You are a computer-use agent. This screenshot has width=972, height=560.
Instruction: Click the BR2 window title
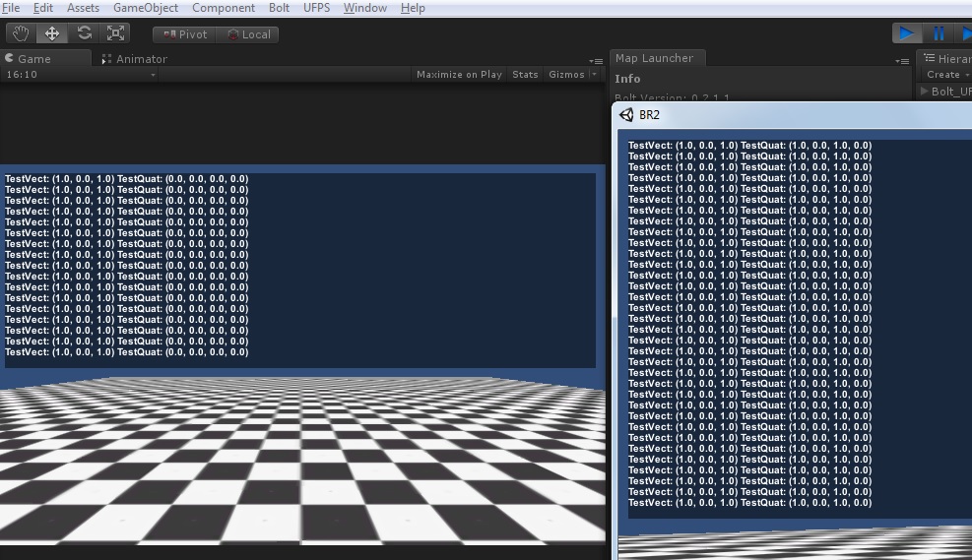coord(649,114)
